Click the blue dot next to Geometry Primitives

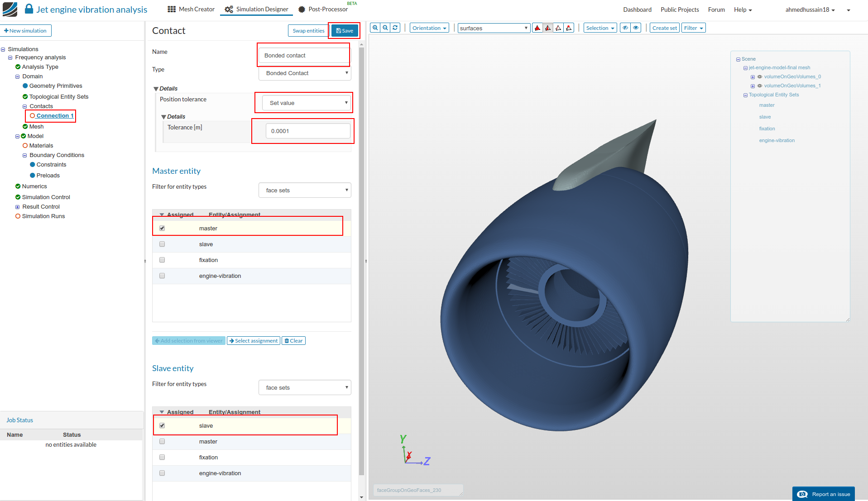pyautogui.click(x=25, y=86)
